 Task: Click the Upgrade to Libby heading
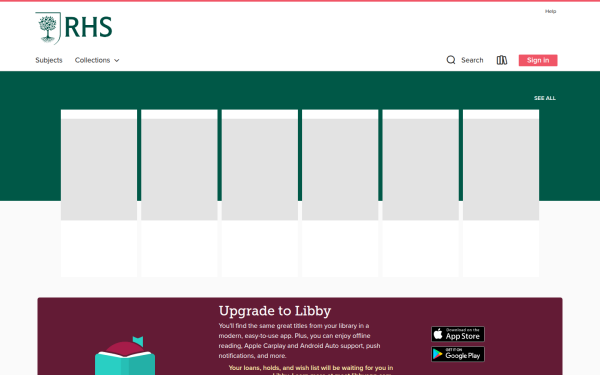[275, 311]
